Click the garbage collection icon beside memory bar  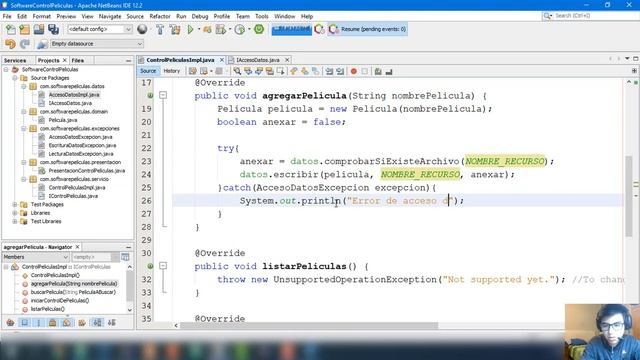pyautogui.click(x=319, y=29)
